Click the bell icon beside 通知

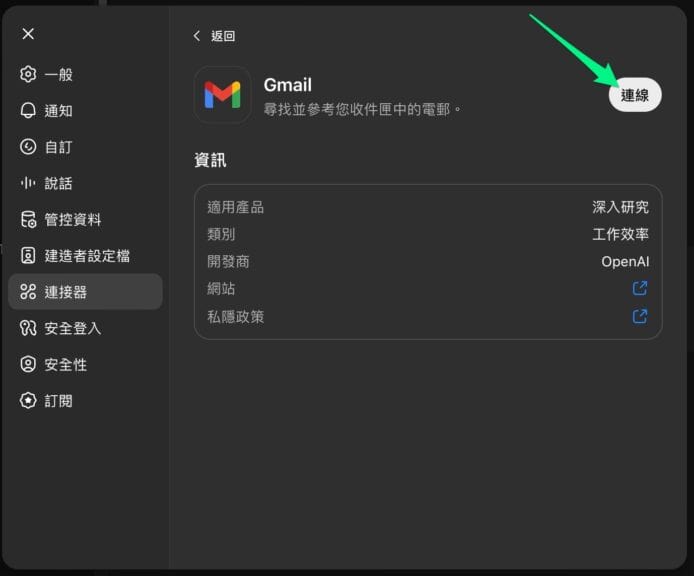[28, 111]
